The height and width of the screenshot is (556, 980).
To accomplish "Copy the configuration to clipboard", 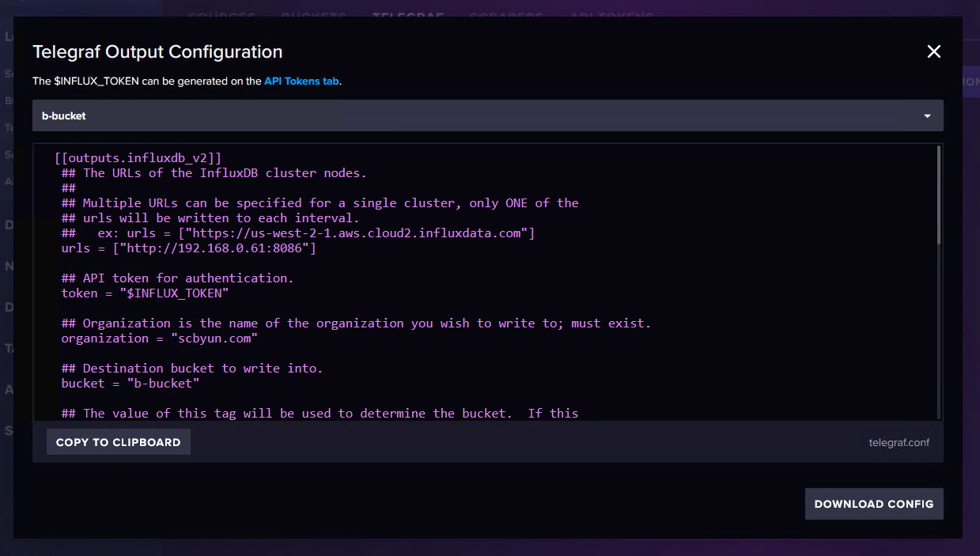I will tap(119, 442).
